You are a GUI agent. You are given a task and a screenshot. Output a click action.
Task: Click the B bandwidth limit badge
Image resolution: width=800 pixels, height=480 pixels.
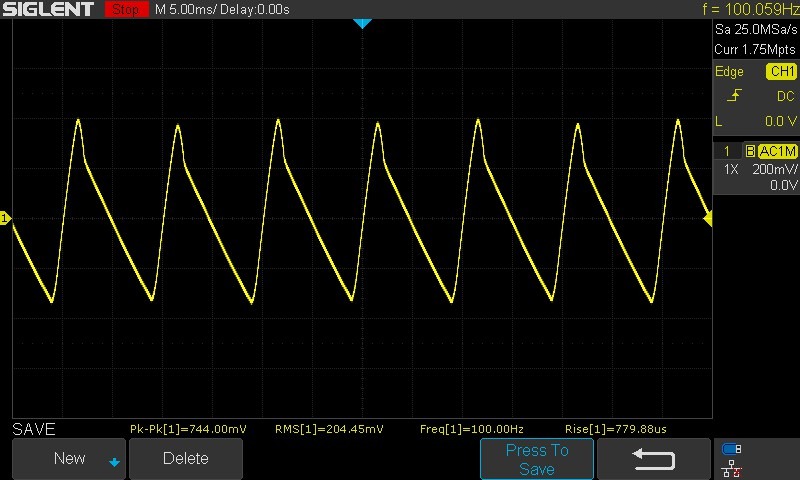click(750, 151)
